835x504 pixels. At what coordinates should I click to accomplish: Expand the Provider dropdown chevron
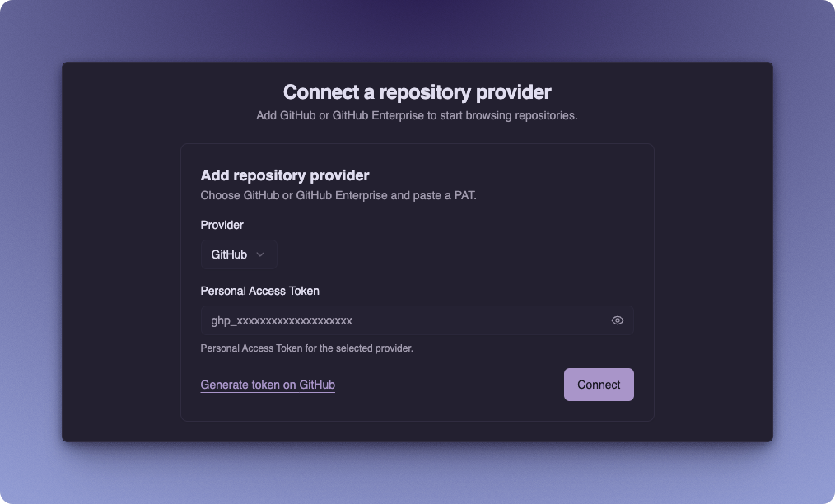click(260, 254)
